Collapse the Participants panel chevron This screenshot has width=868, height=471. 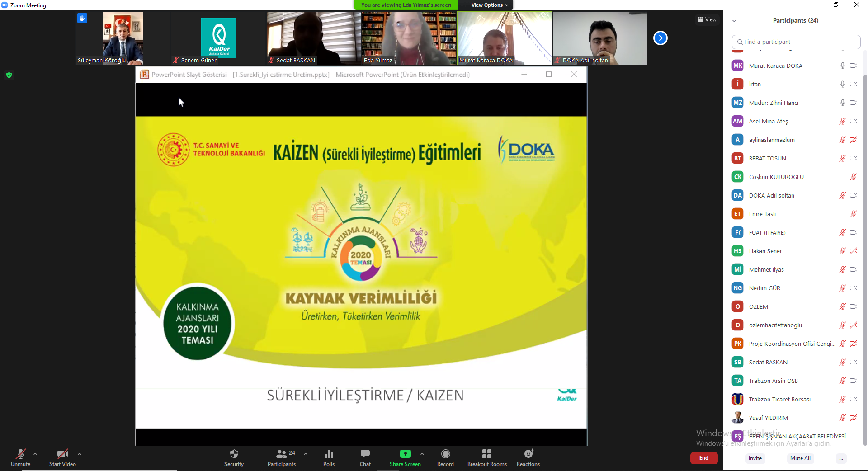[x=734, y=21]
